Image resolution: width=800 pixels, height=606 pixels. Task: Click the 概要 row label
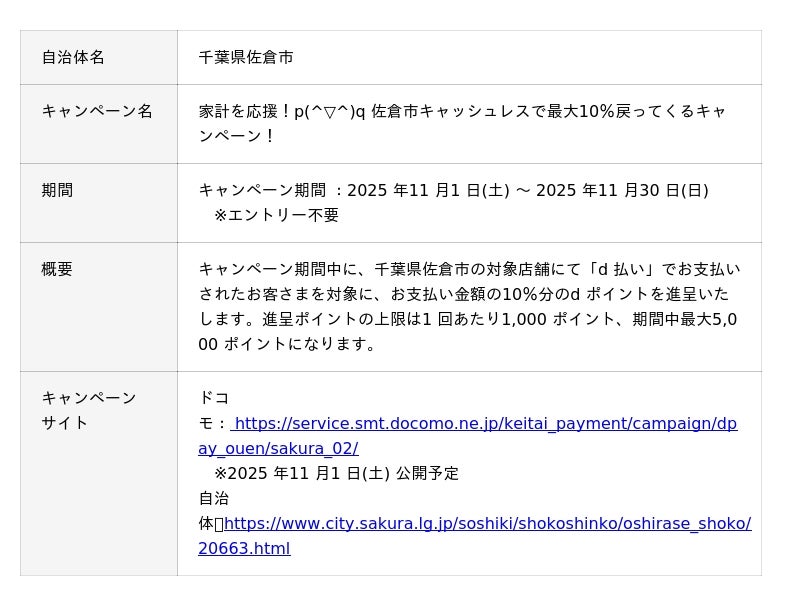[x=57, y=269]
